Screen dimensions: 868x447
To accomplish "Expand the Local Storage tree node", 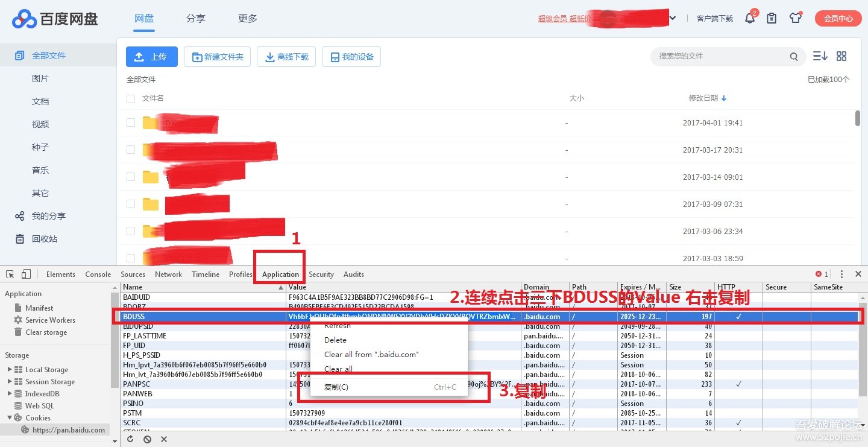I will point(10,369).
